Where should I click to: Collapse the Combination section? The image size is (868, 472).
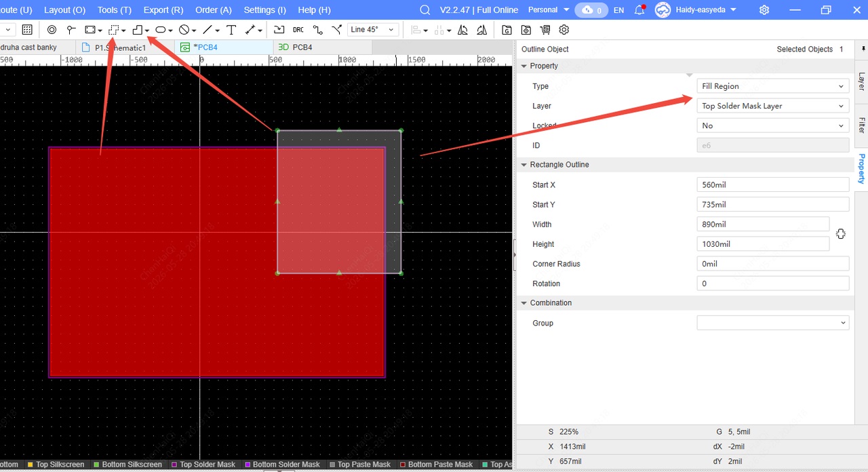click(x=524, y=303)
